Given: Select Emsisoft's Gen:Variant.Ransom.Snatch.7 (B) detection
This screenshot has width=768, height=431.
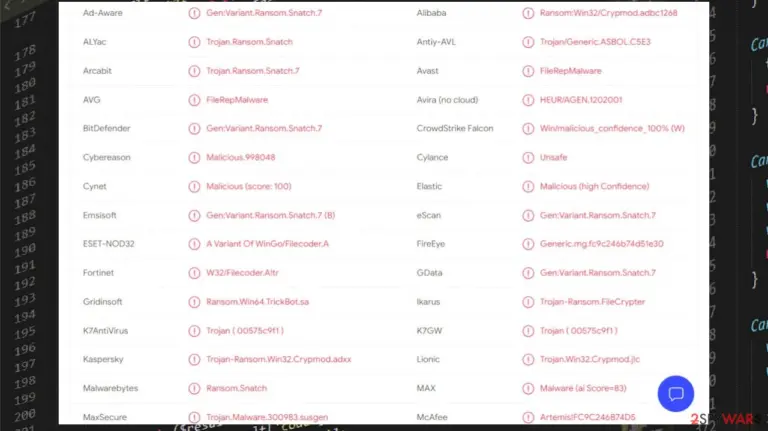Looking at the screenshot, I should [270, 215].
